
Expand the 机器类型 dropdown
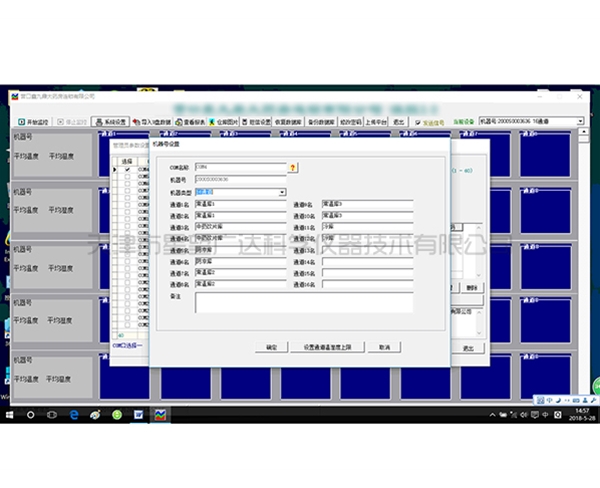click(x=282, y=192)
